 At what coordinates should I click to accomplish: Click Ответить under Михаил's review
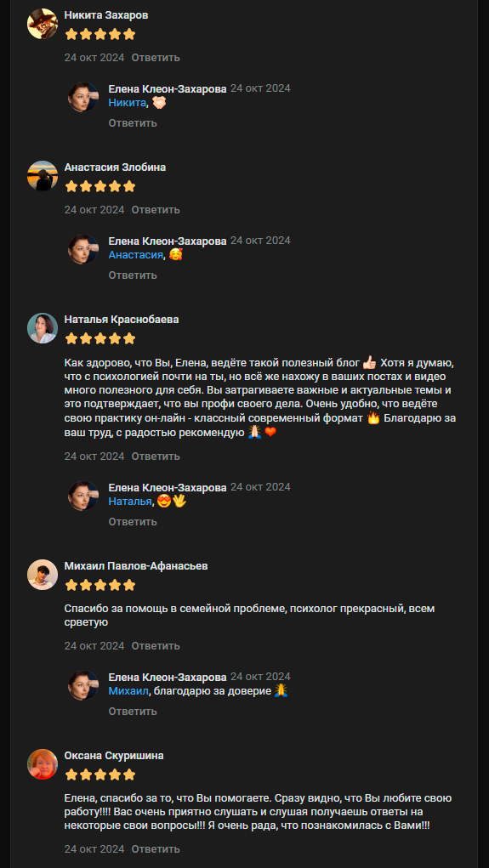156,646
